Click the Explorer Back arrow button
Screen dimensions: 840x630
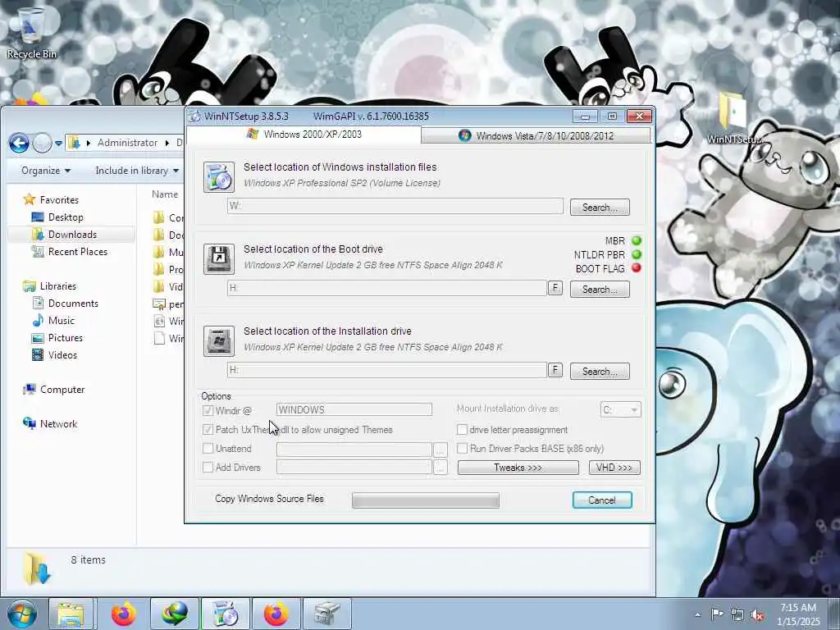coord(19,143)
